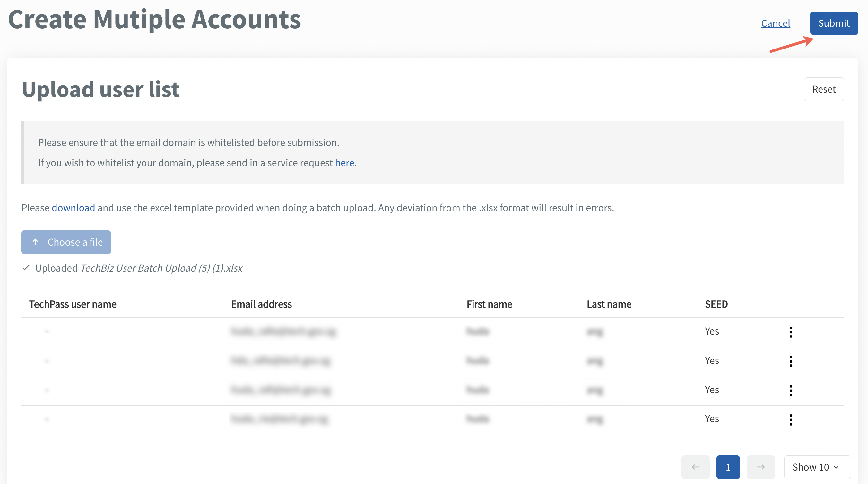Select page 1 in pagination
This screenshot has width=868, height=484.
pos(728,467)
